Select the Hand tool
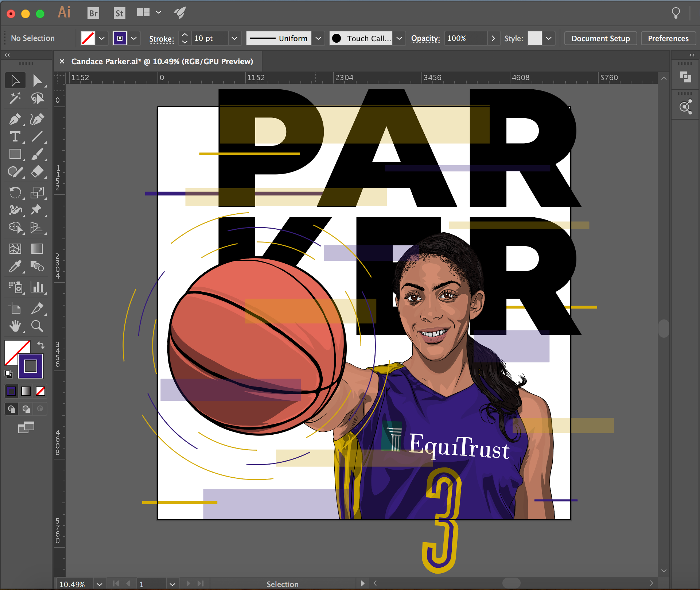 (15, 326)
